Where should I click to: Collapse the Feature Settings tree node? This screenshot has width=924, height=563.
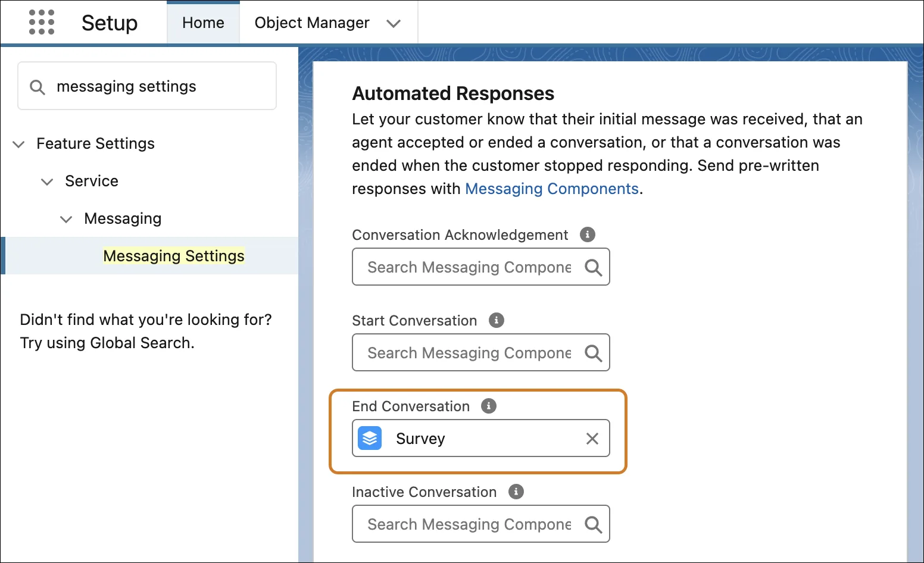pyautogui.click(x=18, y=144)
